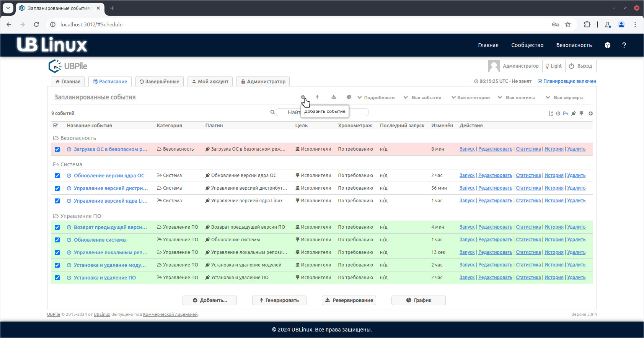
Task: Open Chrome's three-dot menu
Action: point(635,24)
